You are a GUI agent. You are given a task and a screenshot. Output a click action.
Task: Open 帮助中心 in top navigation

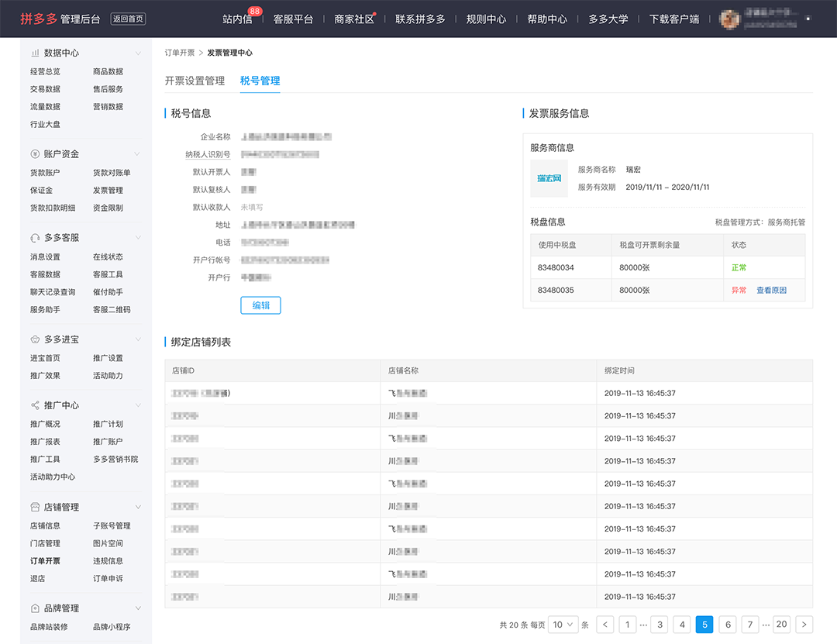[547, 19]
